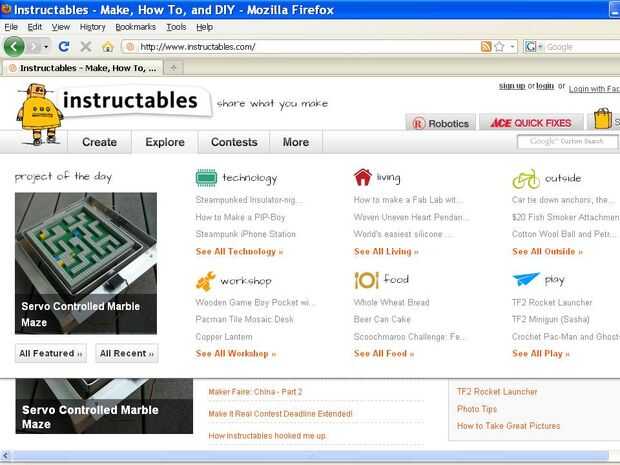The image size is (620, 465).
Task: Click the horizontal scrollbar at bottom
Action: (x=310, y=456)
